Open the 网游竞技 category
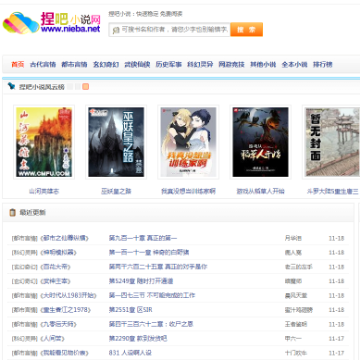 [x=231, y=64]
